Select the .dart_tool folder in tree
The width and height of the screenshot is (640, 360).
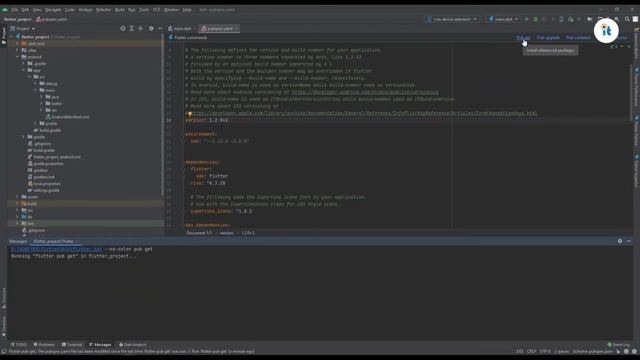click(x=36, y=44)
